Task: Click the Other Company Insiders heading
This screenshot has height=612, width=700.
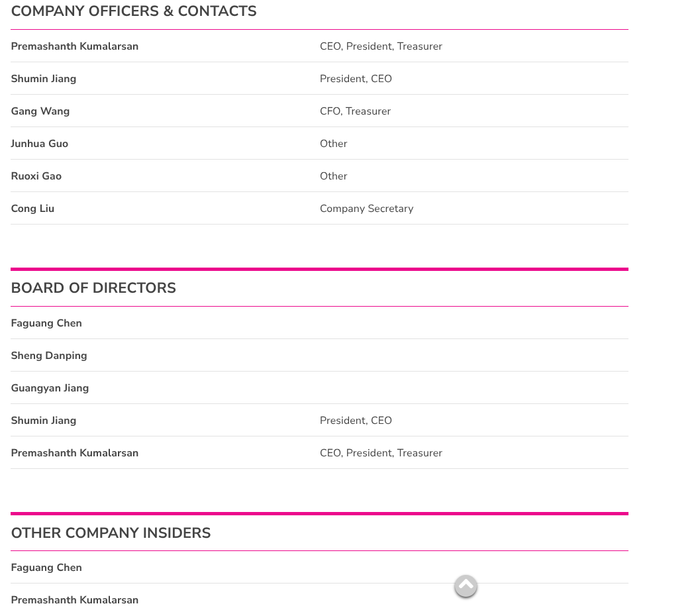Action: tap(111, 533)
